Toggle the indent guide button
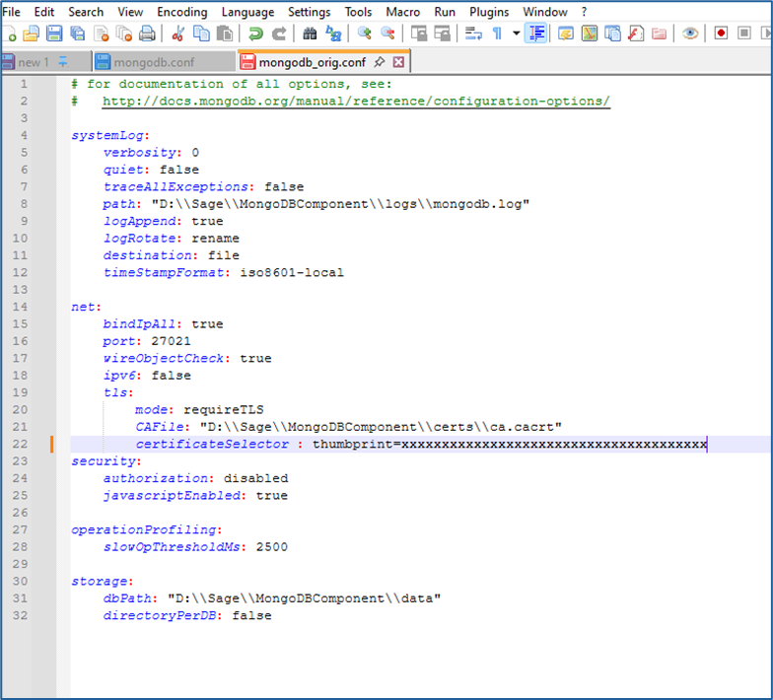This screenshot has width=773, height=700. point(536,34)
